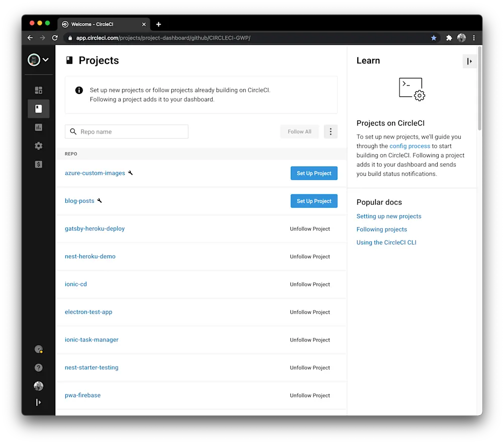504x444 pixels.
Task: Open the browser extensions puzzle menu
Action: (449, 37)
